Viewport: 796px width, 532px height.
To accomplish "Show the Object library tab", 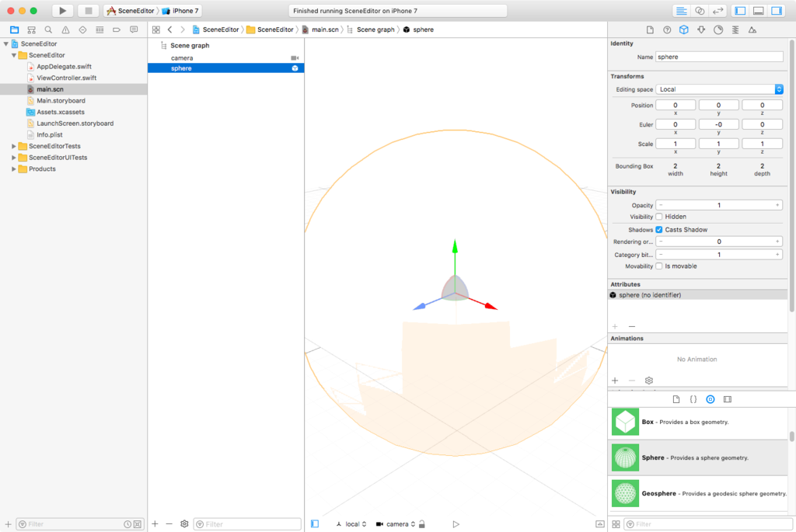I will tap(710, 400).
